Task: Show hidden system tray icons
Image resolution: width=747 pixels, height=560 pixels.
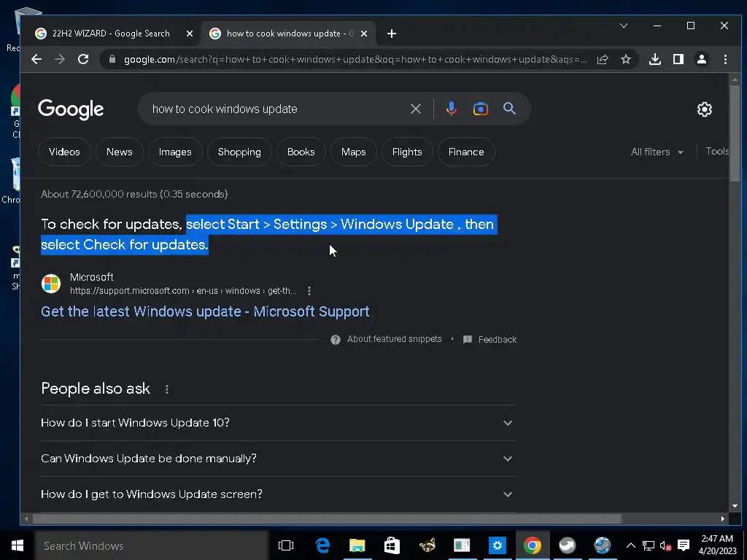Action: pos(631,545)
